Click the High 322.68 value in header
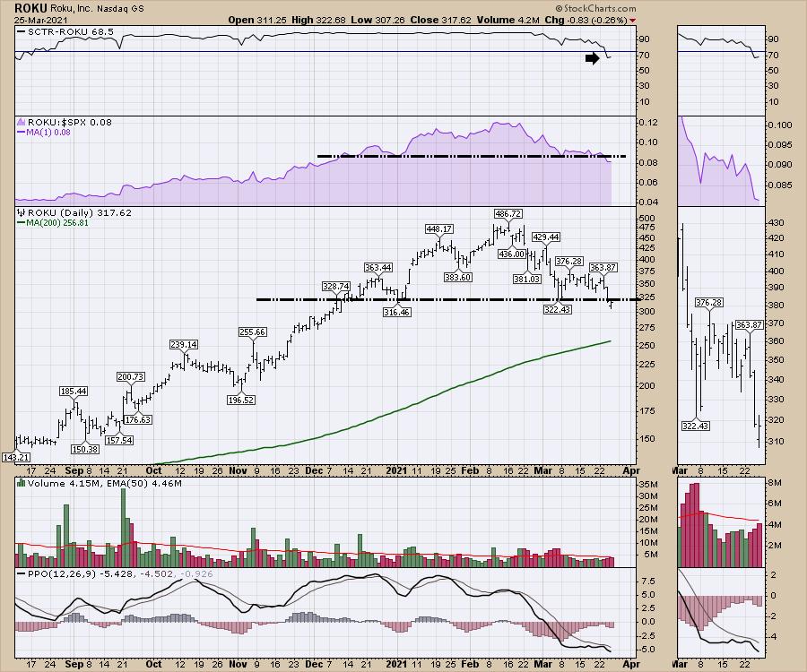Image resolution: width=807 pixels, height=672 pixels. click(318, 20)
